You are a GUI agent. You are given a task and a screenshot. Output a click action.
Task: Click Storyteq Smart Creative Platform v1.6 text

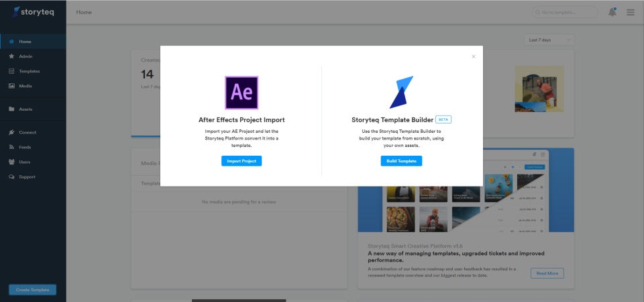[x=417, y=246]
